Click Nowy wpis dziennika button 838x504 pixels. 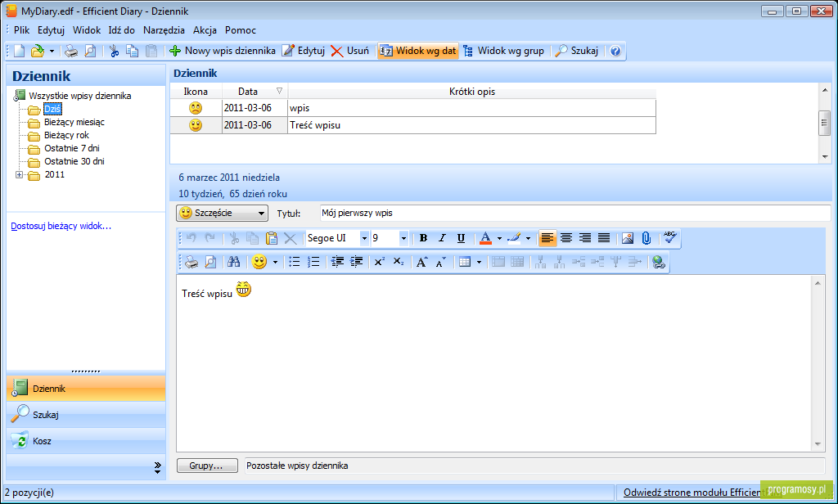(223, 51)
